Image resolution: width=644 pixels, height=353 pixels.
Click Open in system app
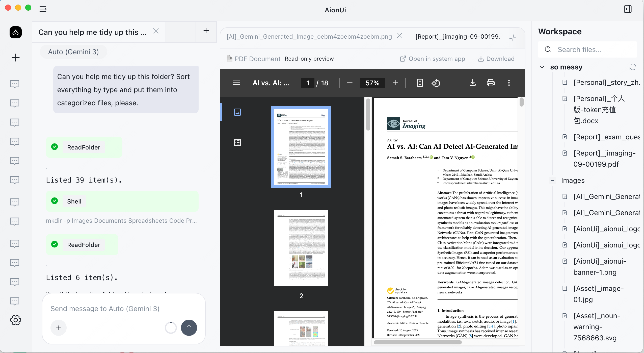433,59
